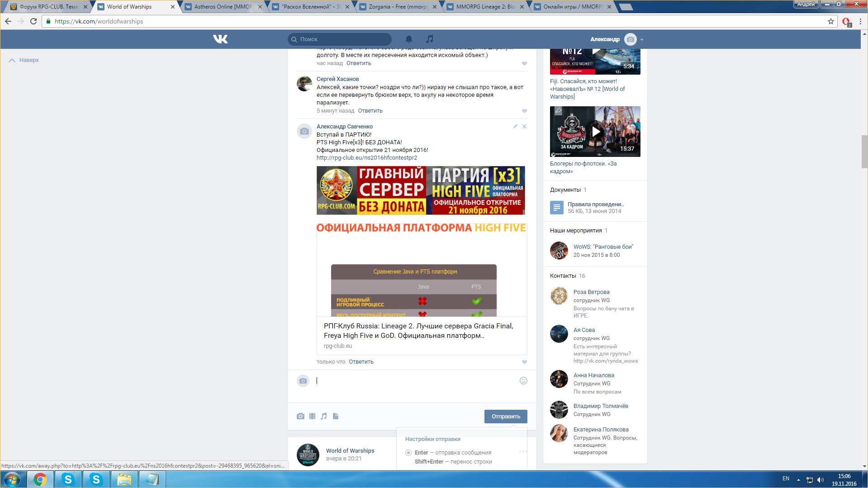Open Ая Сова contact link
868x488 pixels.
584,330
